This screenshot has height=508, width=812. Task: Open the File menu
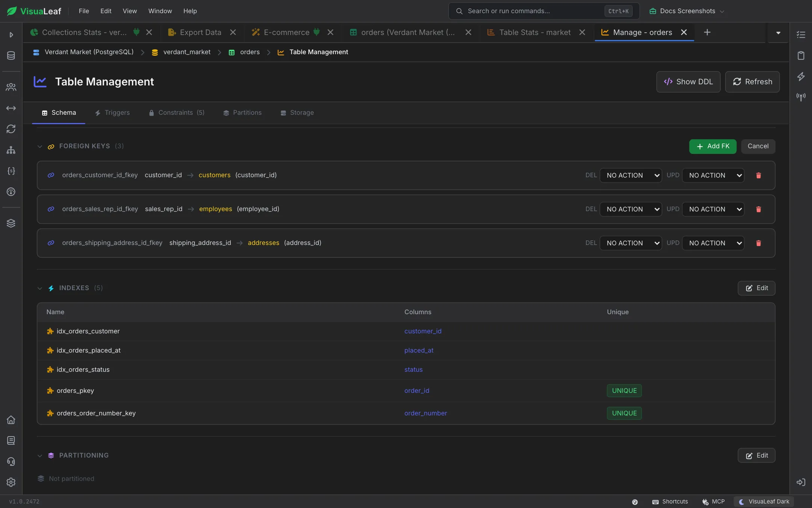84,11
